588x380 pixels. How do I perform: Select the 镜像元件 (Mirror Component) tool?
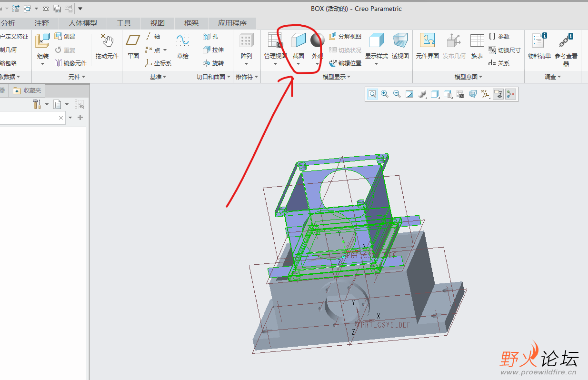(70, 63)
